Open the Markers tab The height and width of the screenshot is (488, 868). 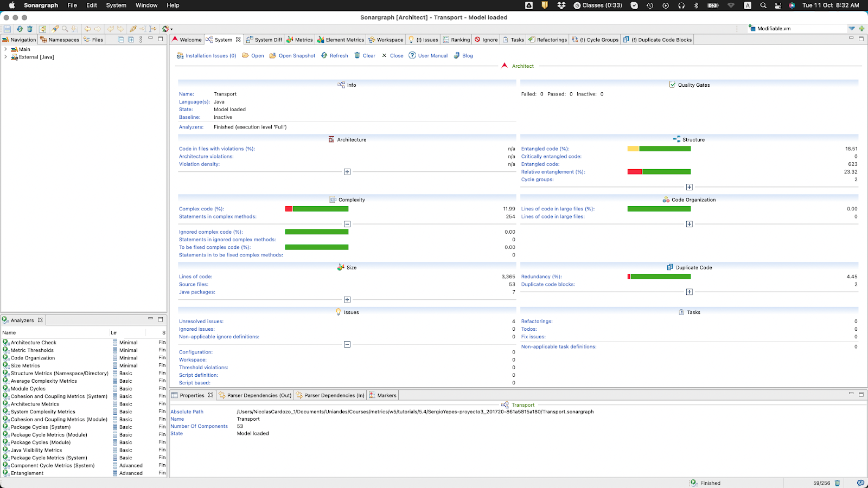click(383, 395)
